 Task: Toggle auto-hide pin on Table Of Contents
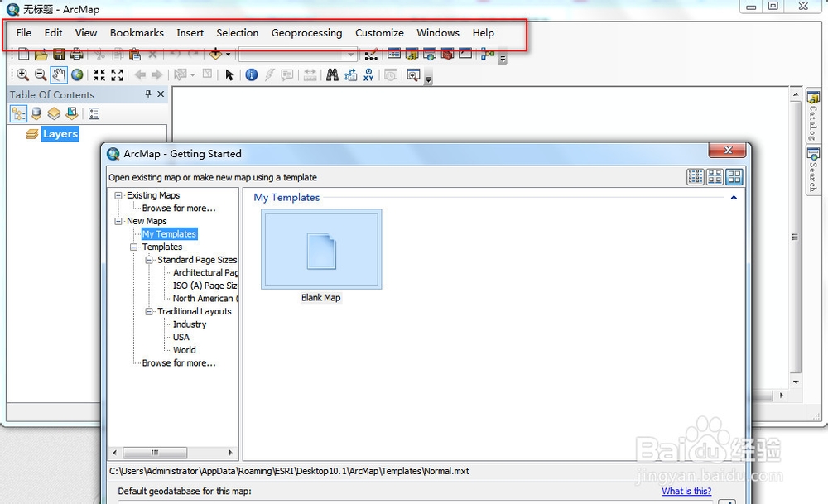[148, 94]
